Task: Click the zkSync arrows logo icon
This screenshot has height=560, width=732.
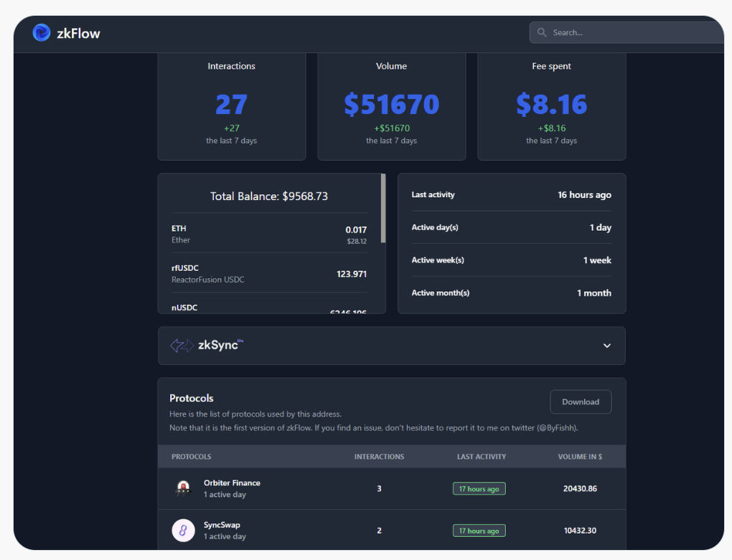Action: click(x=182, y=346)
